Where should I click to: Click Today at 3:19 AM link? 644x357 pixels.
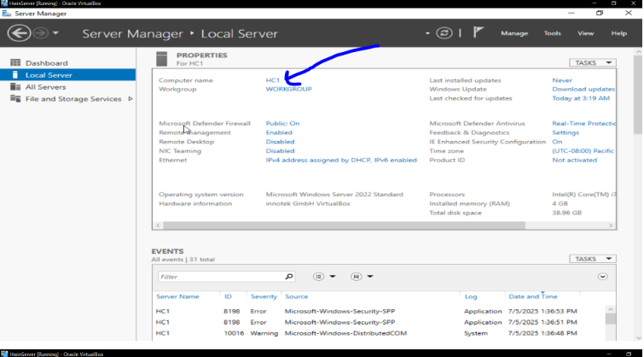tap(581, 98)
